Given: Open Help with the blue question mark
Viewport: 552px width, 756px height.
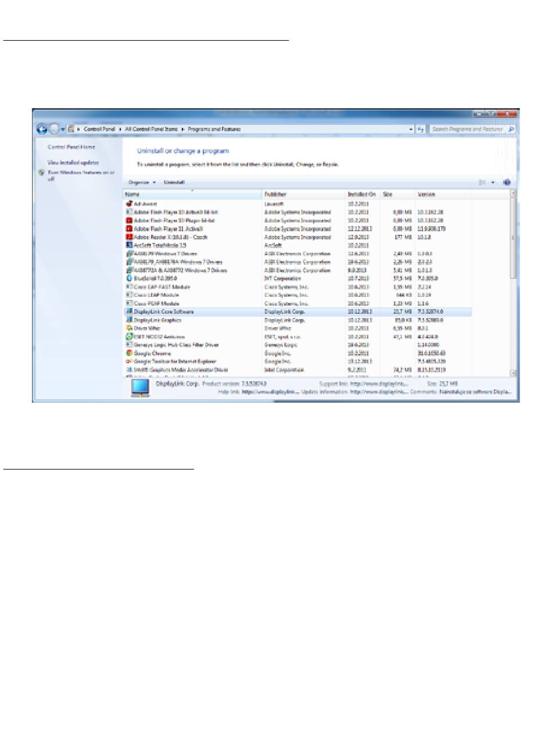Looking at the screenshot, I should (507, 182).
